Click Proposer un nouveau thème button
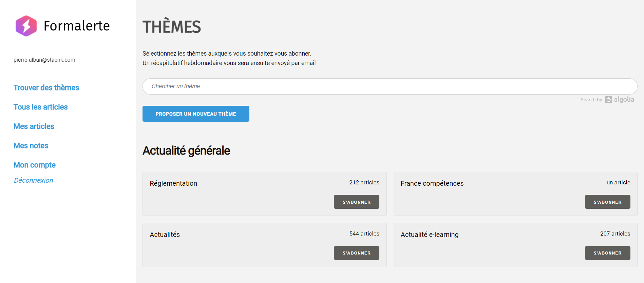The height and width of the screenshot is (283, 644). click(196, 114)
